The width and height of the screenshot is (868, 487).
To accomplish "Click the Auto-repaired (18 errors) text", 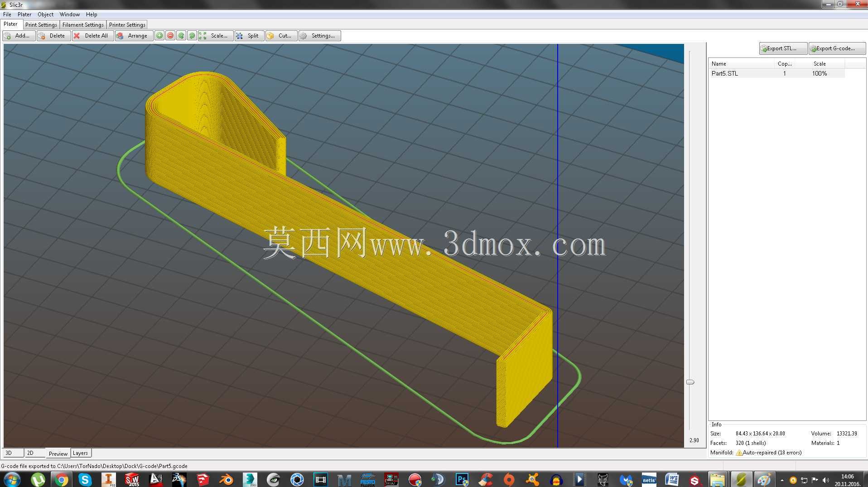I will coord(772,453).
